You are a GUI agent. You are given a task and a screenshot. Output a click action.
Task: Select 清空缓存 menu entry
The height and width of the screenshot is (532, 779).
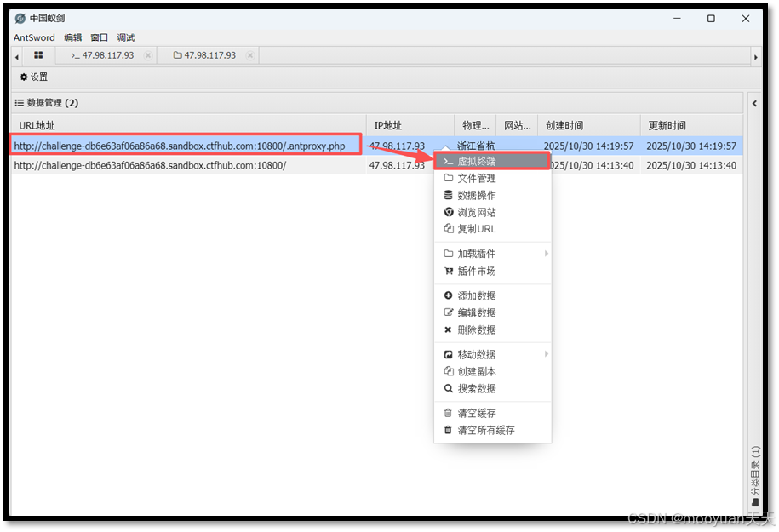(x=492, y=413)
